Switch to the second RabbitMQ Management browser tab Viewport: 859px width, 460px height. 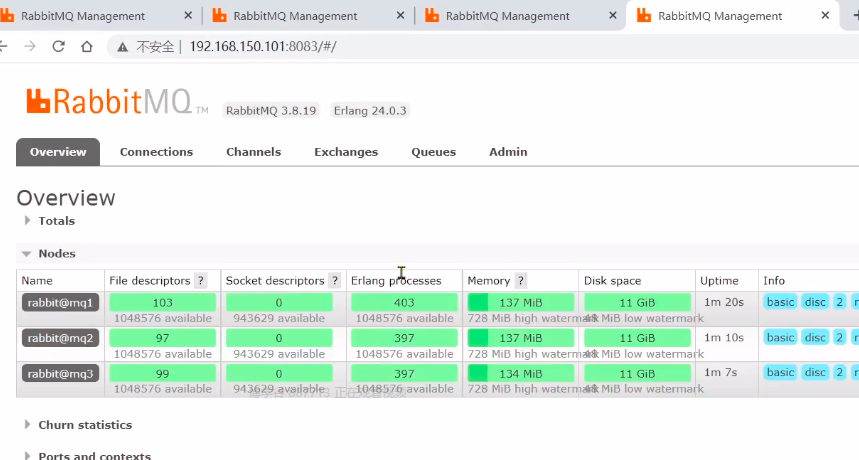tap(295, 16)
